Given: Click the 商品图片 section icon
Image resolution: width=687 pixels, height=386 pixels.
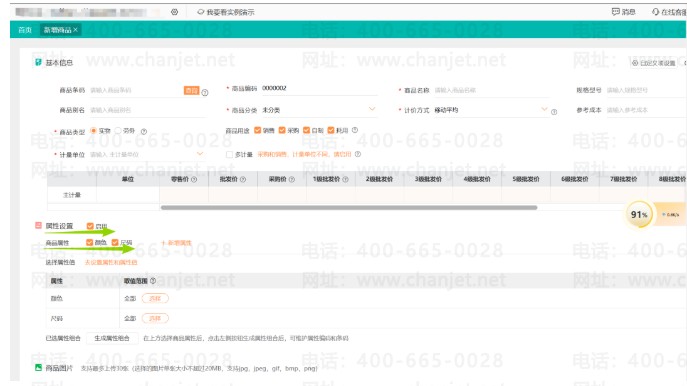Looking at the screenshot, I should (x=38, y=368).
